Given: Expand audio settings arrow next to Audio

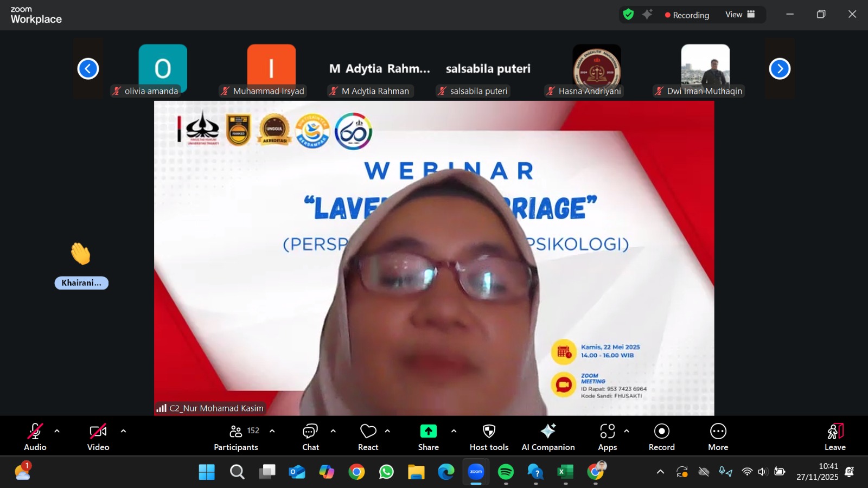Looking at the screenshot, I should click(x=57, y=432).
